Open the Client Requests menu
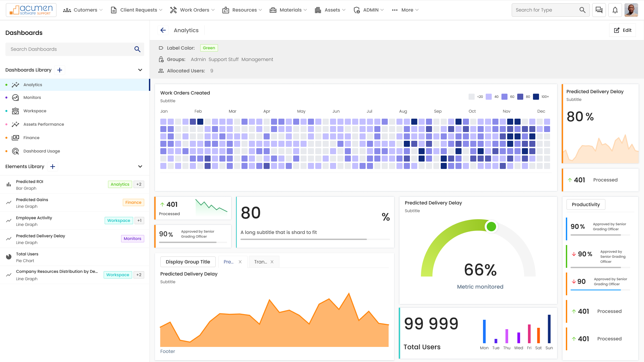The image size is (644, 362). (x=137, y=10)
